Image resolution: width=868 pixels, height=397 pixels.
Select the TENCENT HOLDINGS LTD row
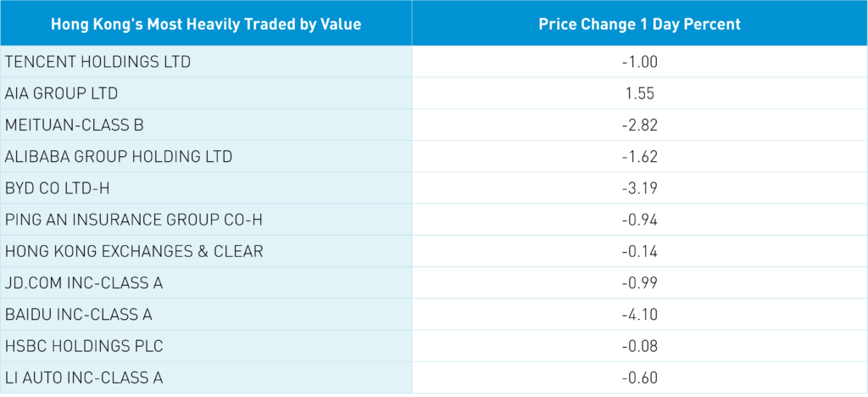pos(98,62)
